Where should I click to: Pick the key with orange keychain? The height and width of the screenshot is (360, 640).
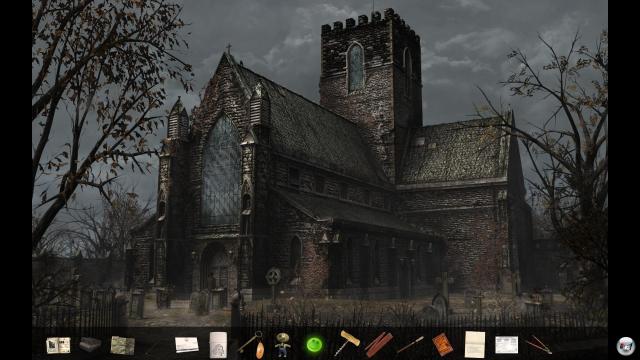pyautogui.click(x=252, y=344)
